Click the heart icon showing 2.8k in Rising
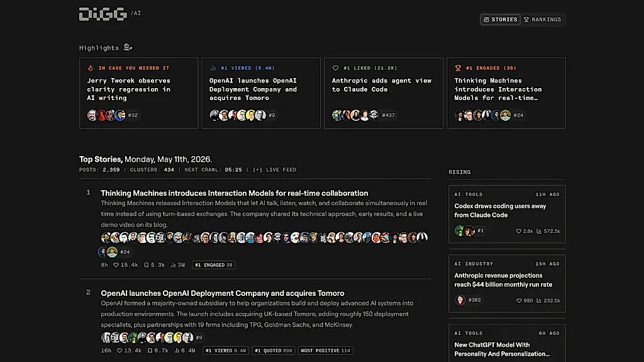The height and width of the screenshot is (362, 644). pos(518,231)
